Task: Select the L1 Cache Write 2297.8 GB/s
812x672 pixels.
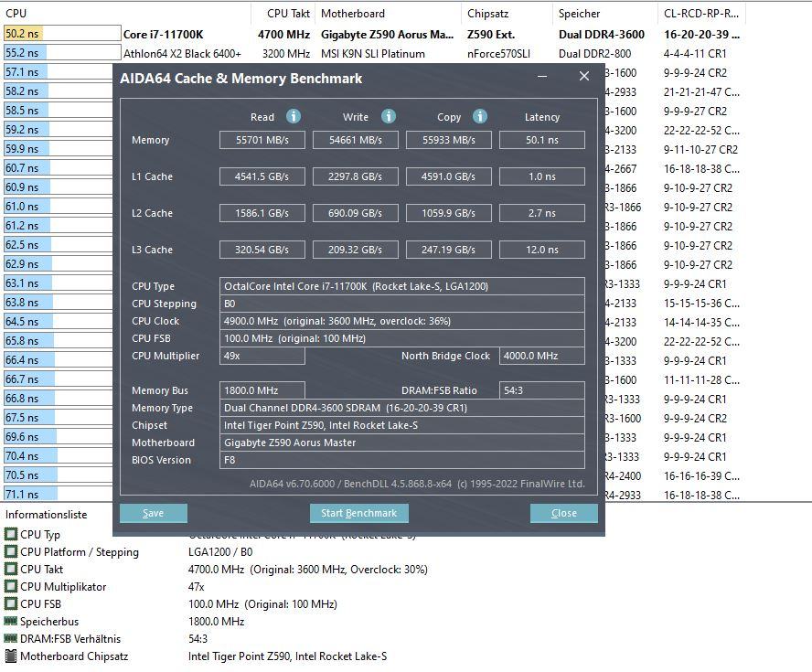Action: (x=355, y=176)
